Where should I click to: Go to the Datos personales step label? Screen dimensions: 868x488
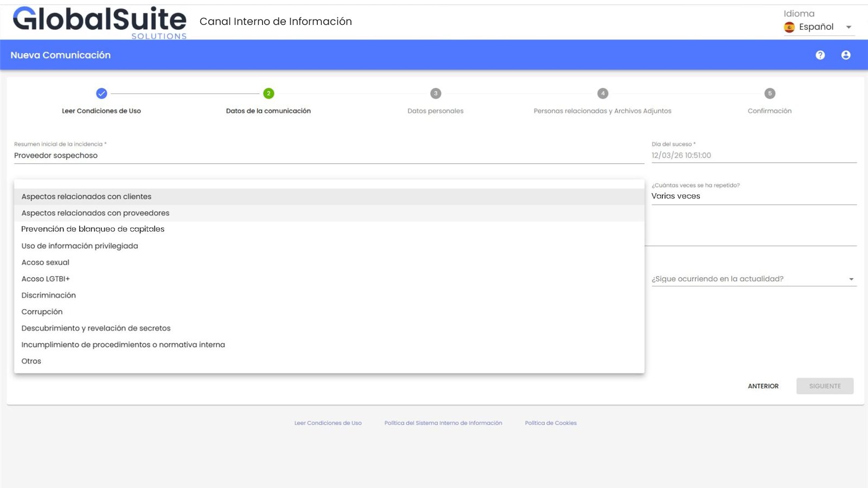tap(436, 111)
